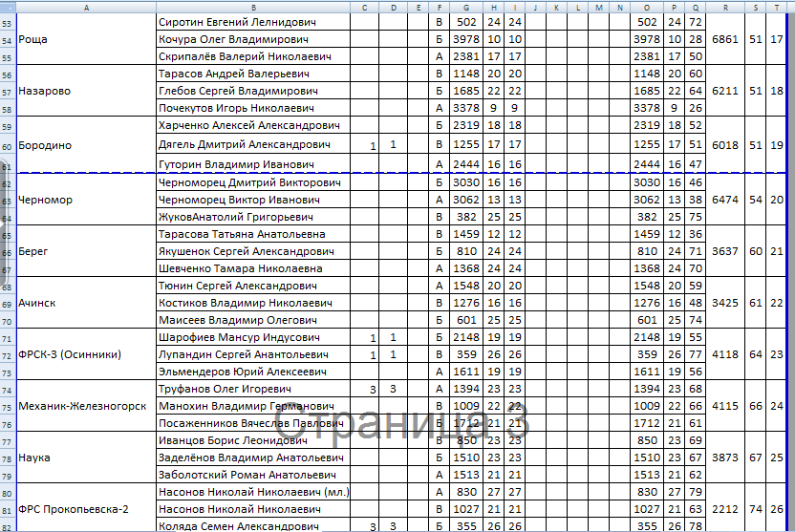Click total value 4115 for Механик-Железногорск
The image size is (795, 532).
(x=725, y=406)
